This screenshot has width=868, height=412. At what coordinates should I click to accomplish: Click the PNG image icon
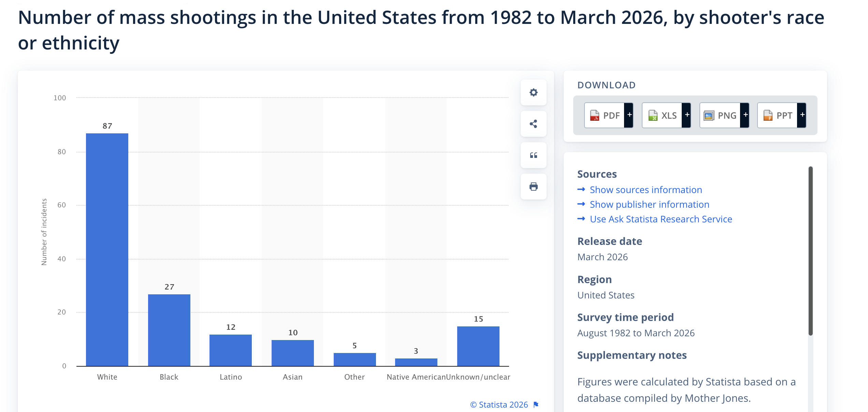pyautogui.click(x=709, y=115)
